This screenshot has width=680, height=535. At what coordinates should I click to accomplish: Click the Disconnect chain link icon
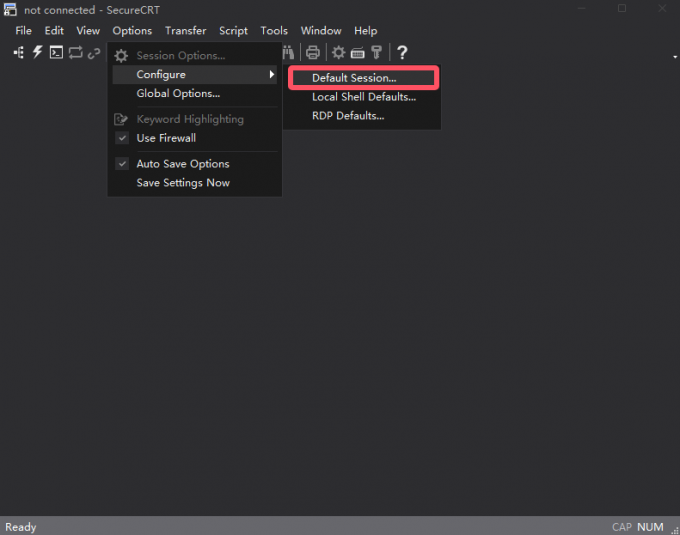click(x=94, y=53)
